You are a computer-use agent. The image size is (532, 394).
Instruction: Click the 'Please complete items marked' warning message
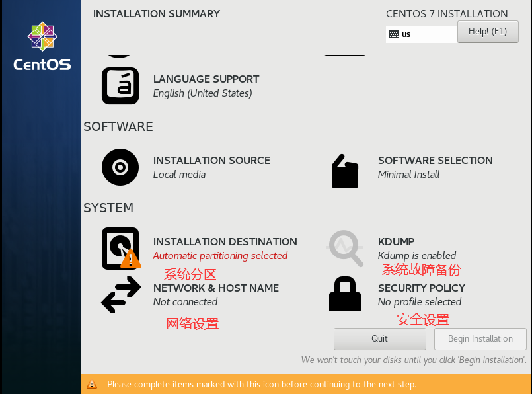coord(262,384)
